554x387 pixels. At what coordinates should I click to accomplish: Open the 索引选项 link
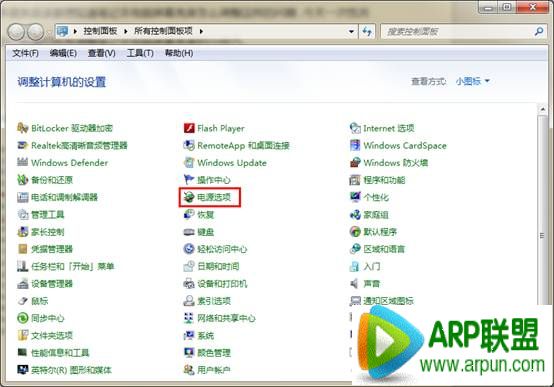214,301
